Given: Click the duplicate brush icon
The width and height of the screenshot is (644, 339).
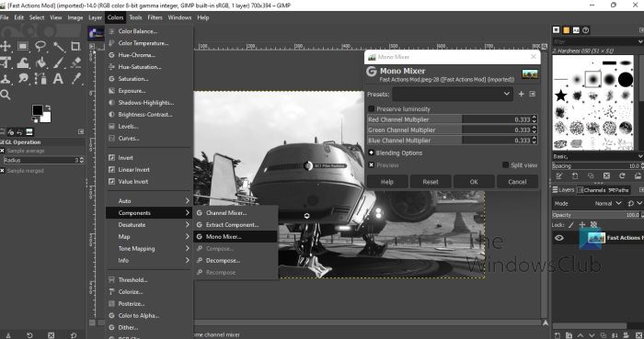Looking at the screenshot, I should [591, 175].
